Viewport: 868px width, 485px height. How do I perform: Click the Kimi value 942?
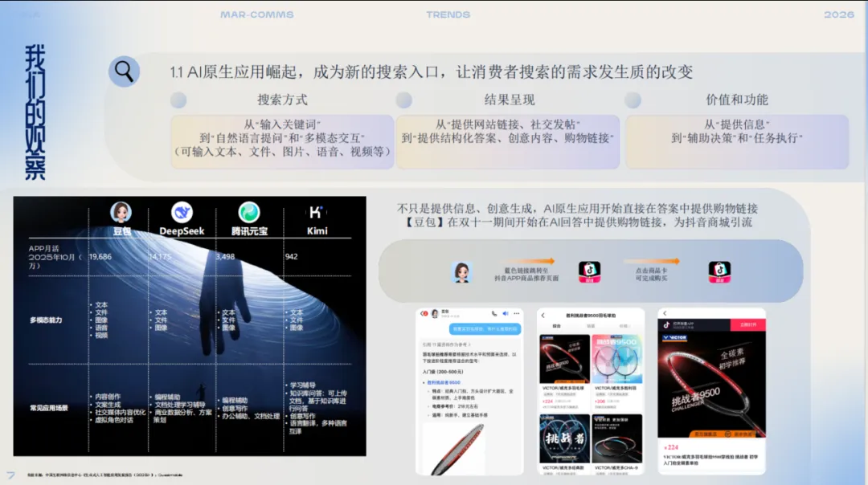(291, 257)
